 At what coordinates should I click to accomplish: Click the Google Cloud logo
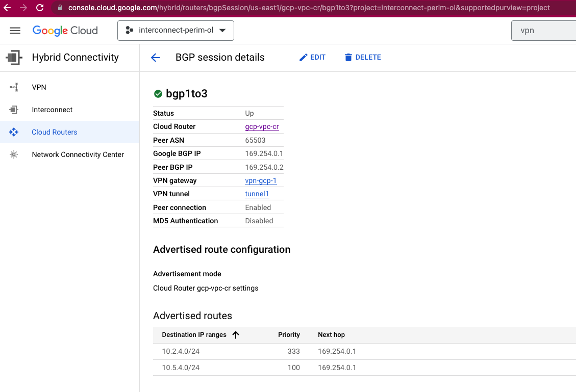pyautogui.click(x=65, y=31)
